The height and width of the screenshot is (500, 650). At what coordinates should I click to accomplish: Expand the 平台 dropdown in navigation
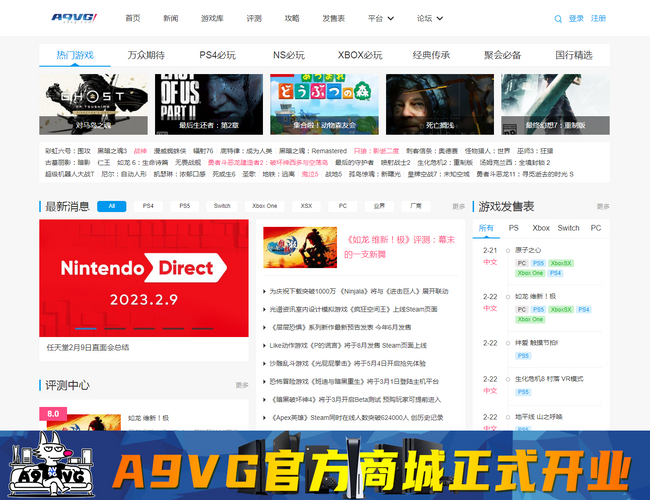coord(380,18)
